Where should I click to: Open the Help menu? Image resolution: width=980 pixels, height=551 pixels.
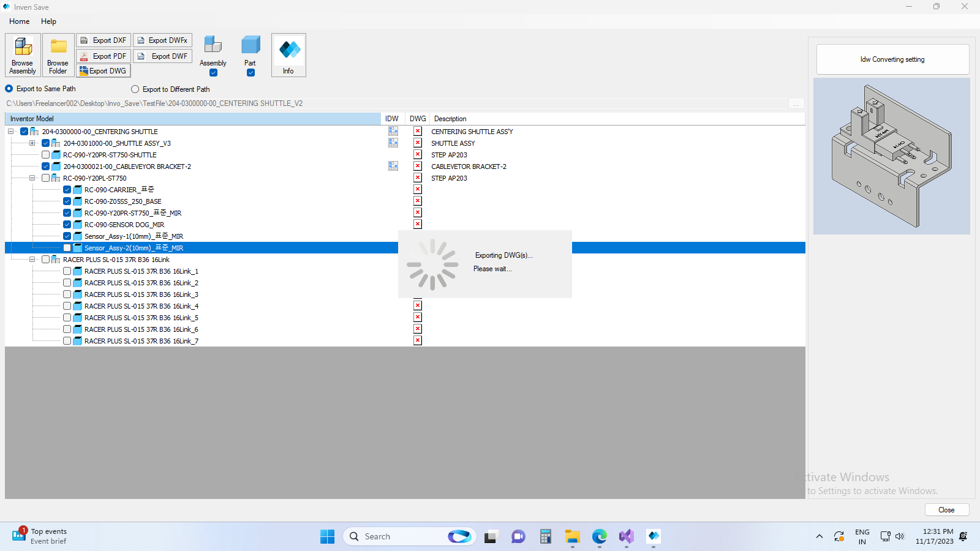click(x=48, y=21)
